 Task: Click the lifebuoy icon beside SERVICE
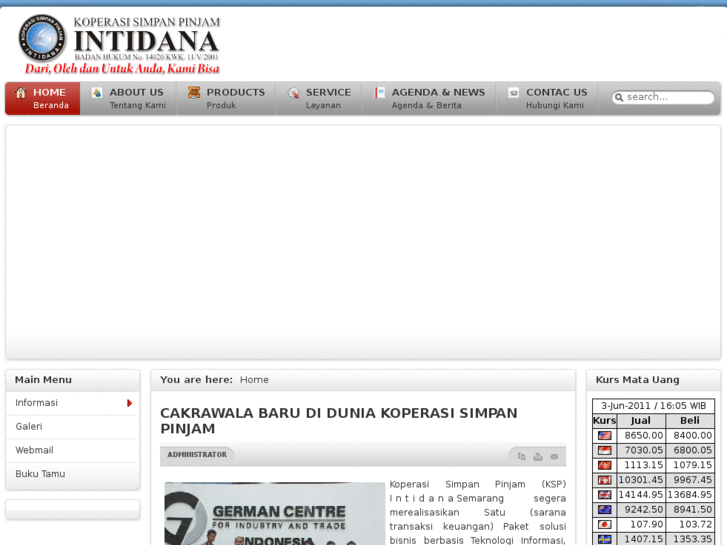(293, 93)
